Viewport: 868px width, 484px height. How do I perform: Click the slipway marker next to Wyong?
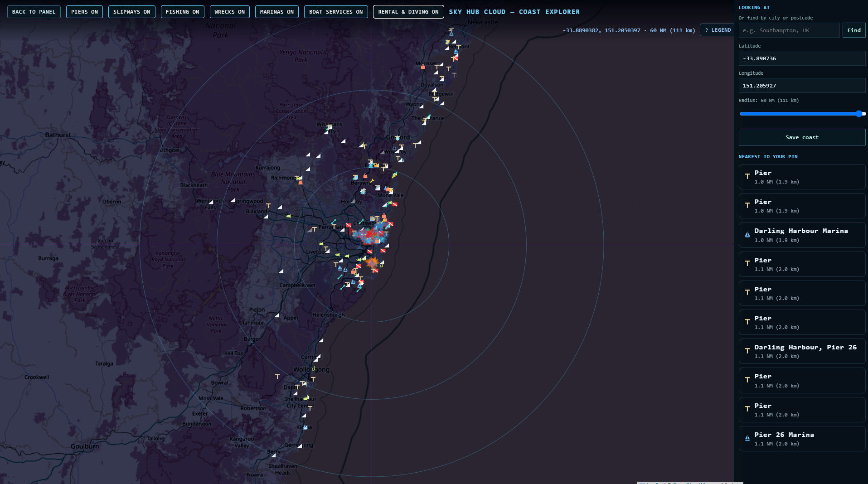(421, 106)
